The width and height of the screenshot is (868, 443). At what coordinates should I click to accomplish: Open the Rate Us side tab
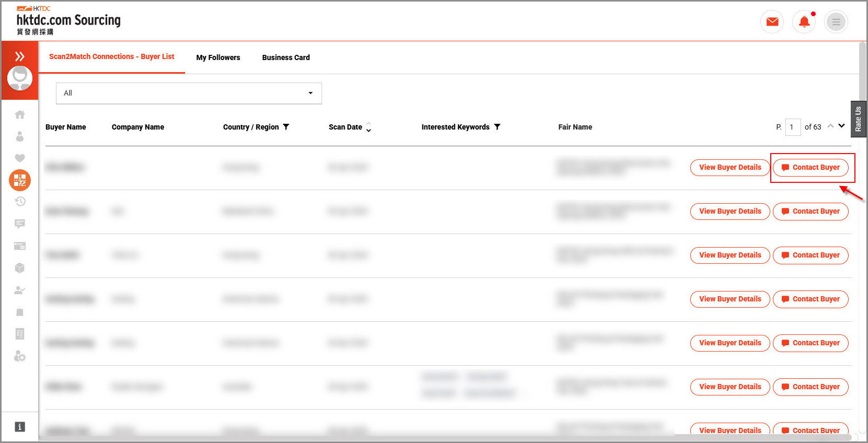click(858, 119)
